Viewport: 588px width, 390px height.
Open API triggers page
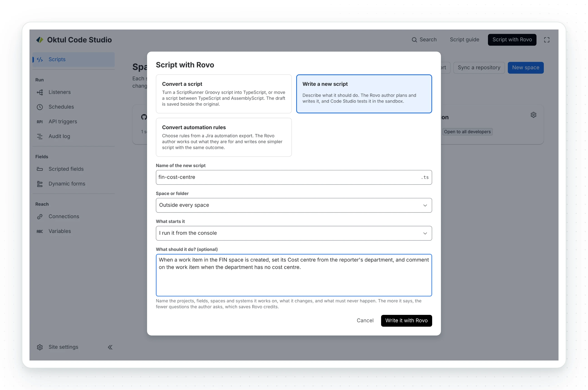coord(73,122)
